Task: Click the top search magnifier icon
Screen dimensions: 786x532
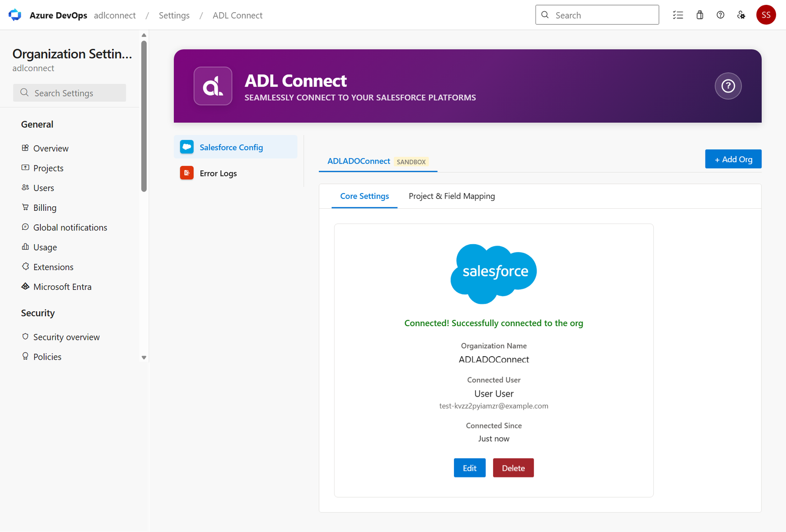Action: tap(545, 15)
